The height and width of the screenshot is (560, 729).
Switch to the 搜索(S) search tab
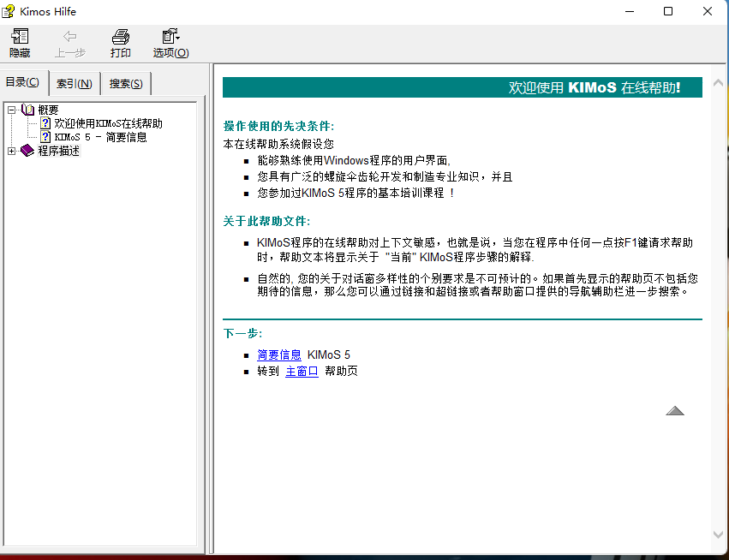click(x=126, y=84)
